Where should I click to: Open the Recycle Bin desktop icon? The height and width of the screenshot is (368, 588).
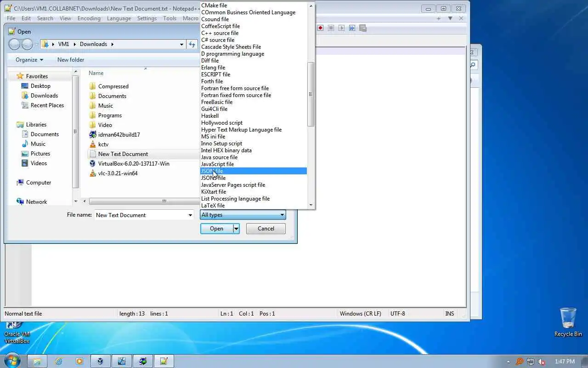click(568, 322)
